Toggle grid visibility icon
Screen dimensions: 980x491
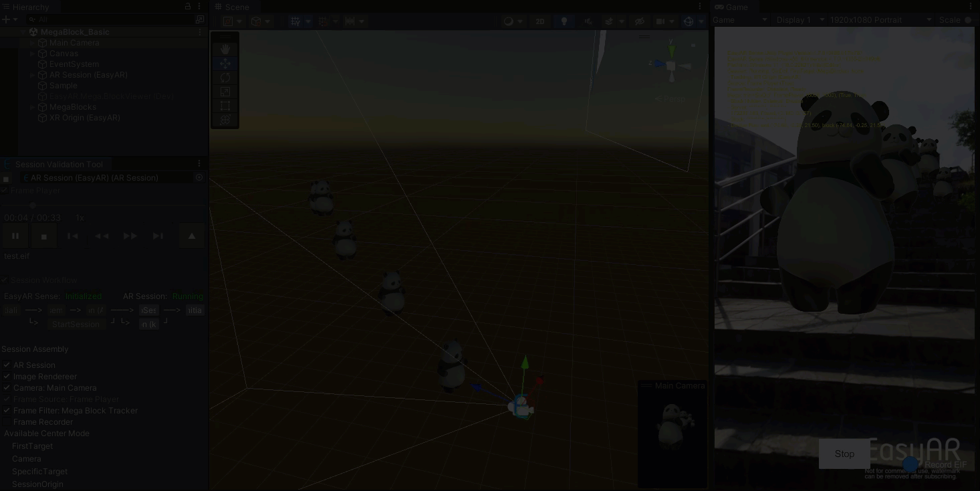click(x=295, y=21)
